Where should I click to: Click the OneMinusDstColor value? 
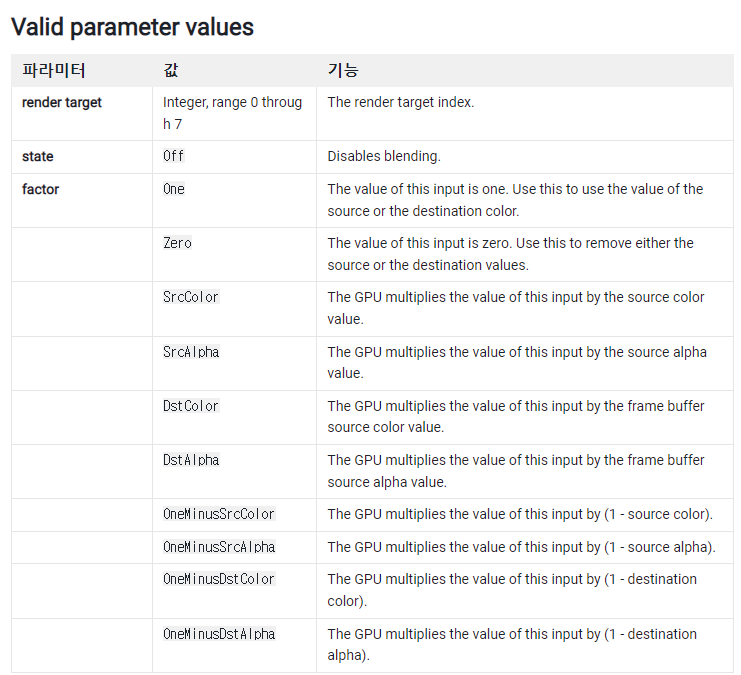tap(219, 579)
